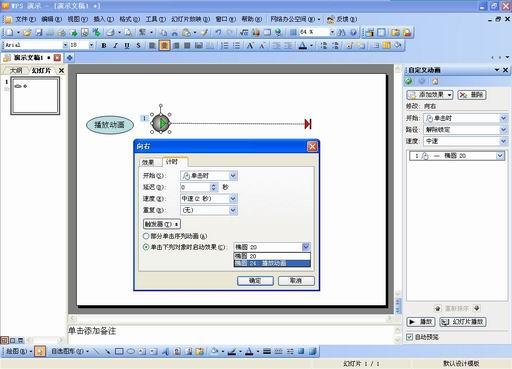Switch to the 效果 tab in dialog

(148, 162)
